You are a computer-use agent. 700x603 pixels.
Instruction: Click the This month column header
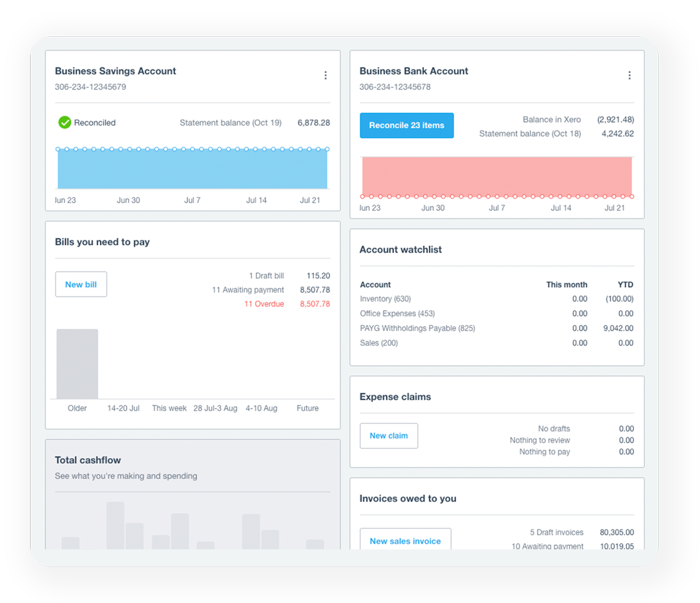[567, 284]
